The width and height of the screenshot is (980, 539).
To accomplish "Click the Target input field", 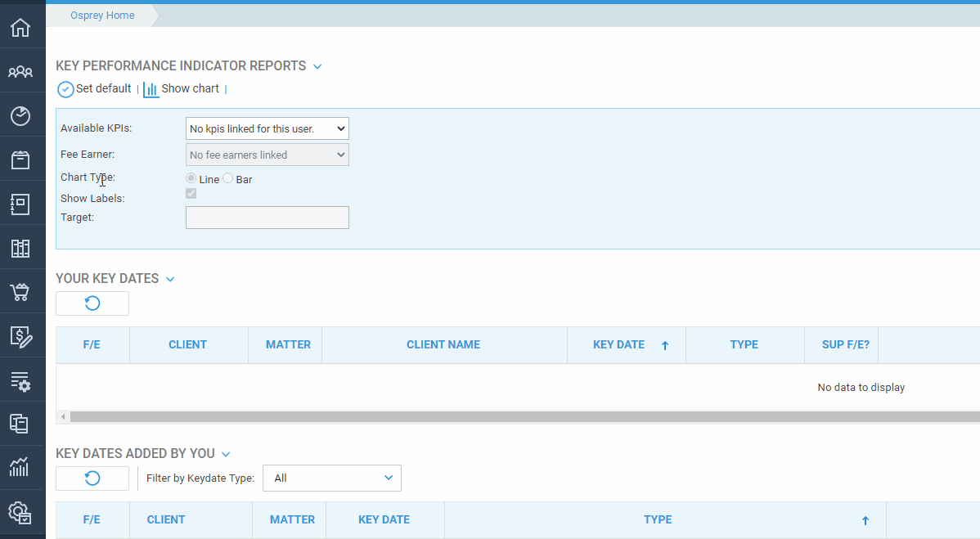I will click(x=267, y=218).
